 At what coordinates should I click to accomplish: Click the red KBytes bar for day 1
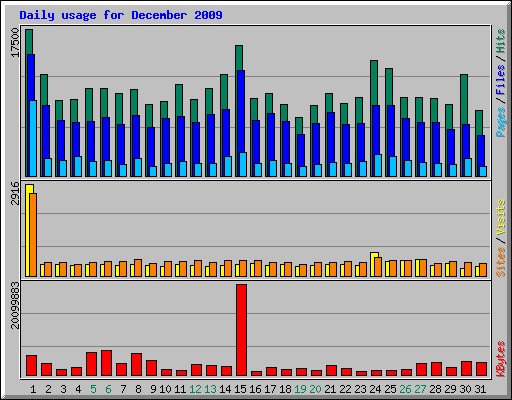(x=31, y=366)
